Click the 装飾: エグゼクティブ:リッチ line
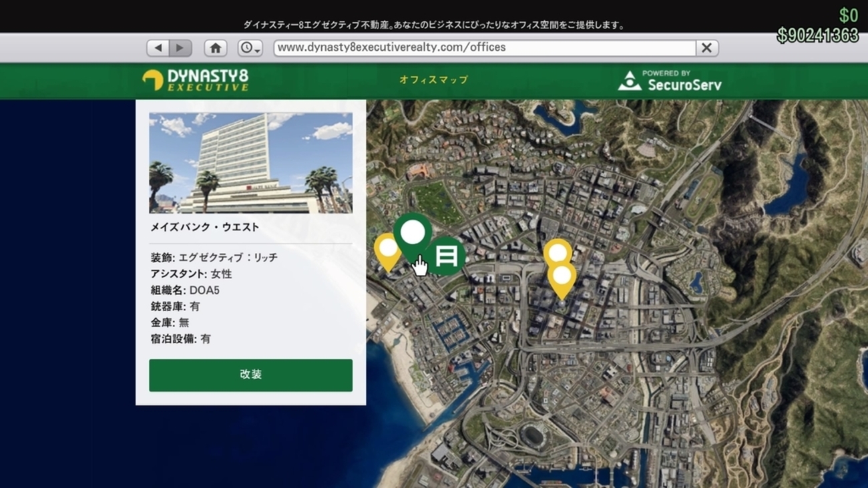 [x=214, y=257]
